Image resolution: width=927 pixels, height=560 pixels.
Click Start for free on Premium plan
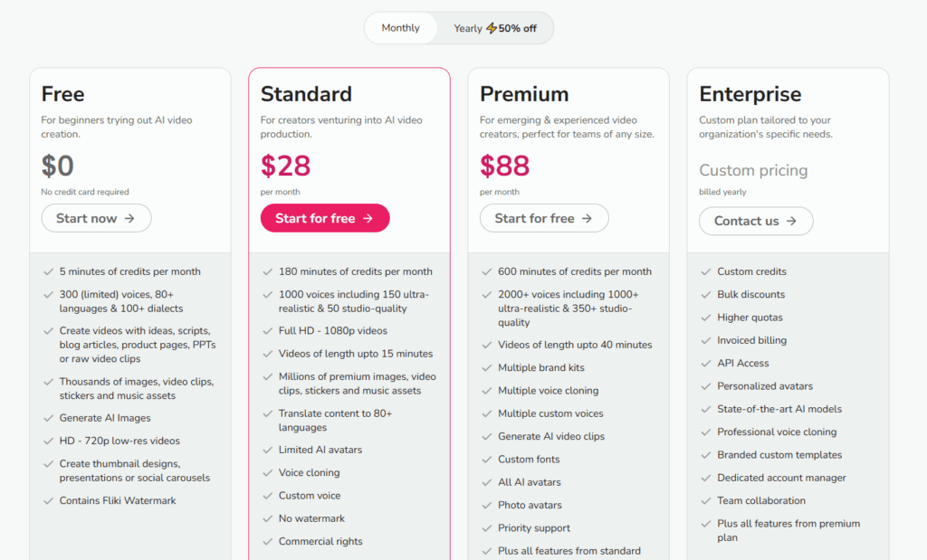pos(544,218)
